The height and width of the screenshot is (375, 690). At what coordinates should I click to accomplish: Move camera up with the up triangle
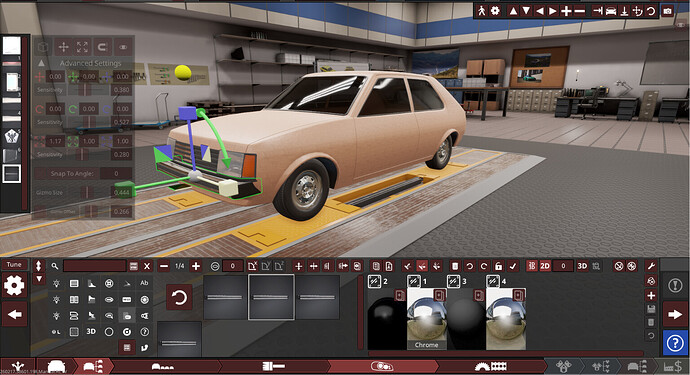pos(513,11)
